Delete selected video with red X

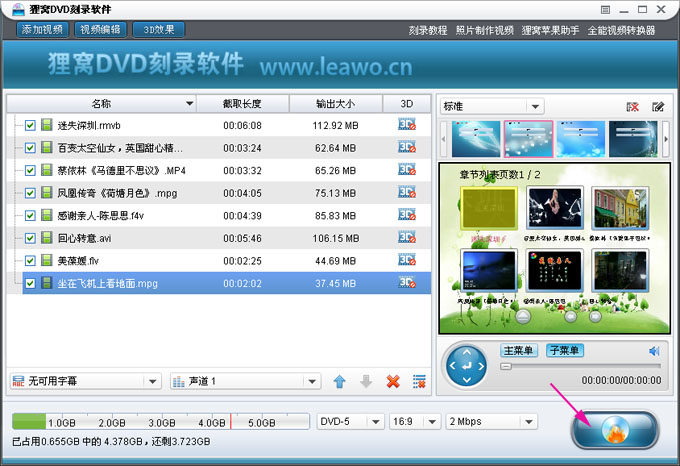point(393,381)
